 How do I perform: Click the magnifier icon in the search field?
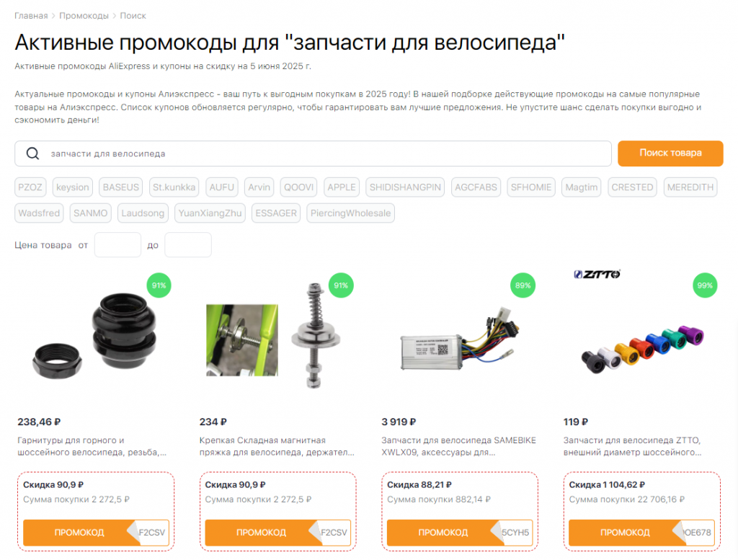(x=32, y=154)
